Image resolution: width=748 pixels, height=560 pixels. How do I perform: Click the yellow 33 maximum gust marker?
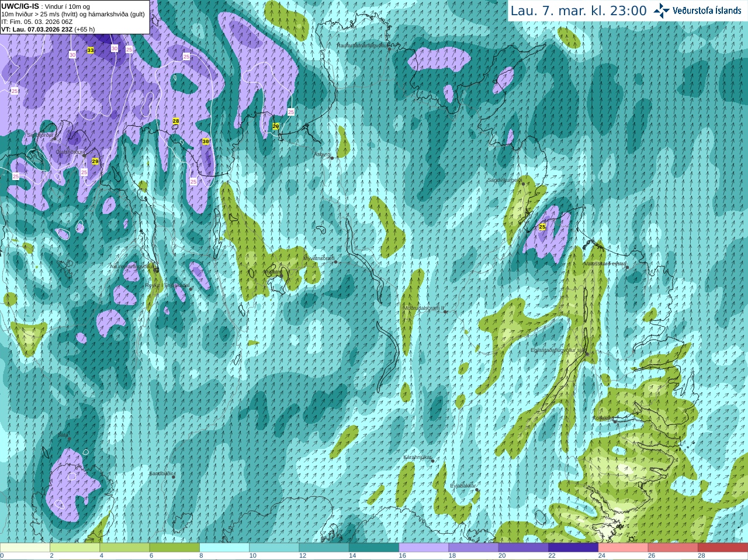tap(90, 51)
